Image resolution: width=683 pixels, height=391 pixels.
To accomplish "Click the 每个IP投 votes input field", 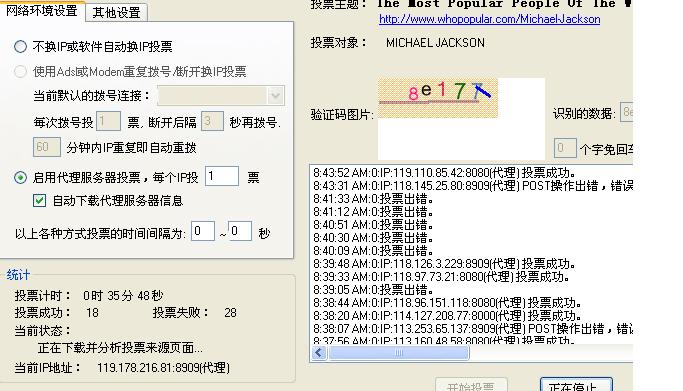I will [222, 176].
